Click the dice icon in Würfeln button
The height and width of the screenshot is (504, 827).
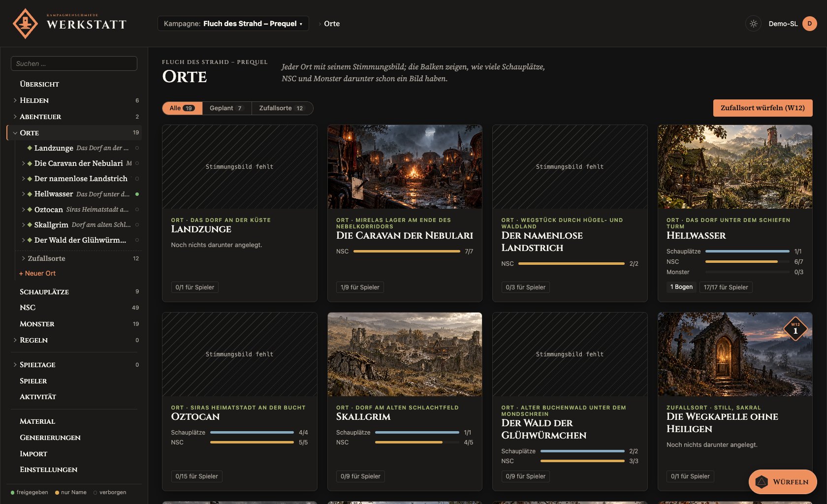click(x=762, y=482)
